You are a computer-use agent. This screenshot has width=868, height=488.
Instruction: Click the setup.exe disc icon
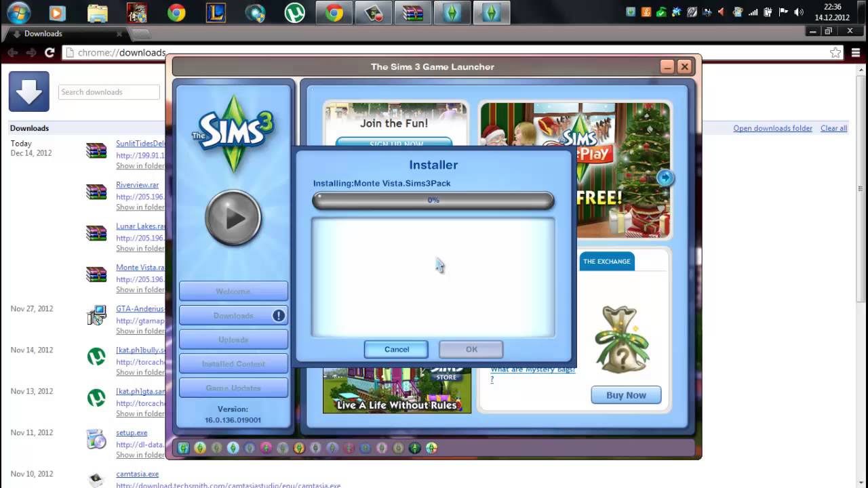[x=96, y=439]
